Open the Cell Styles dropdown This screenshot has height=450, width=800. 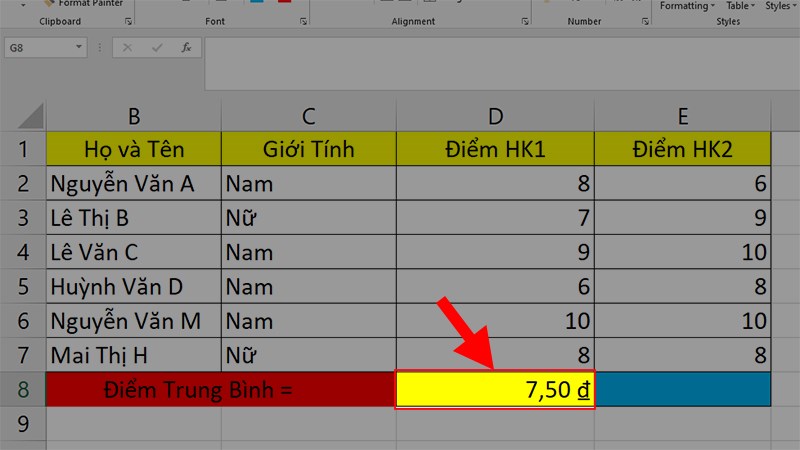point(779,6)
